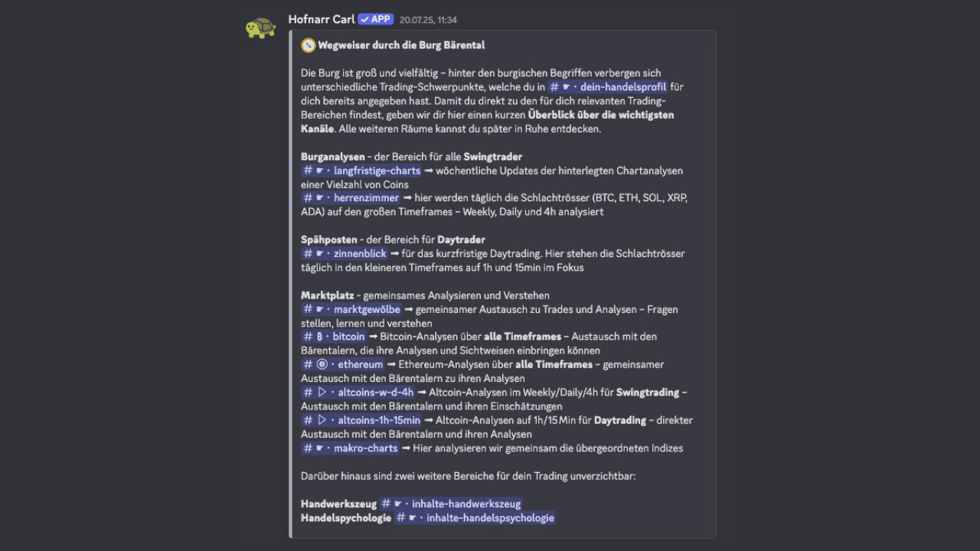980x551 pixels.
Task: Click the hash icon of the marktgewölbe mention
Action: pyautogui.click(x=307, y=309)
